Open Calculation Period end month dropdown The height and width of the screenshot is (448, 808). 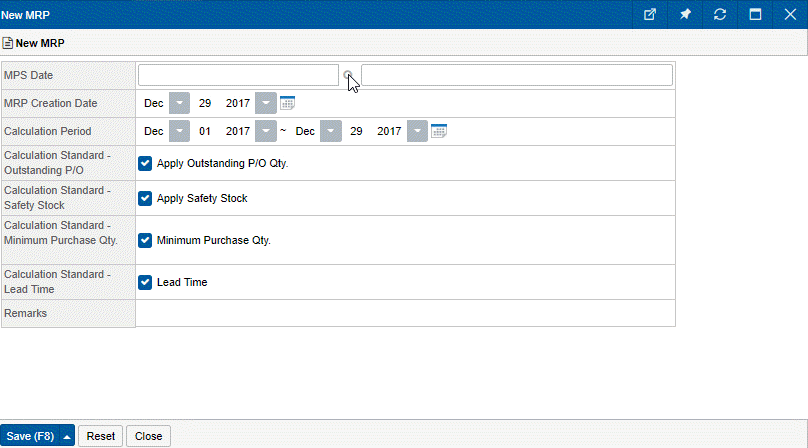point(331,131)
